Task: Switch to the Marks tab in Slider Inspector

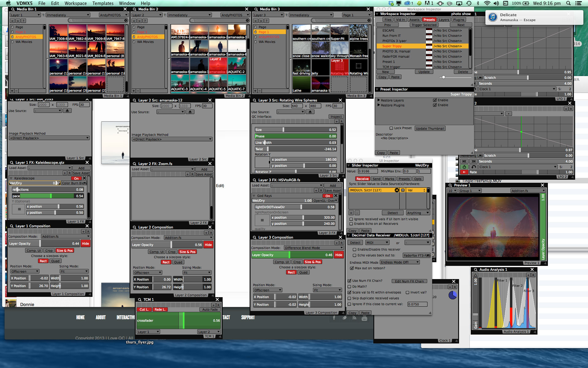Action: (x=390, y=179)
